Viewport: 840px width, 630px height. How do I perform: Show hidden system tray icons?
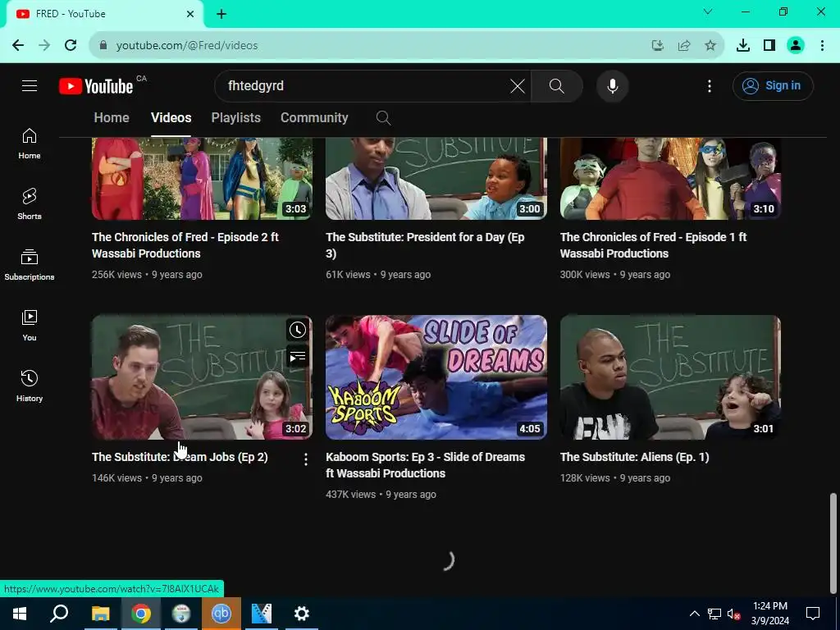[694, 614]
